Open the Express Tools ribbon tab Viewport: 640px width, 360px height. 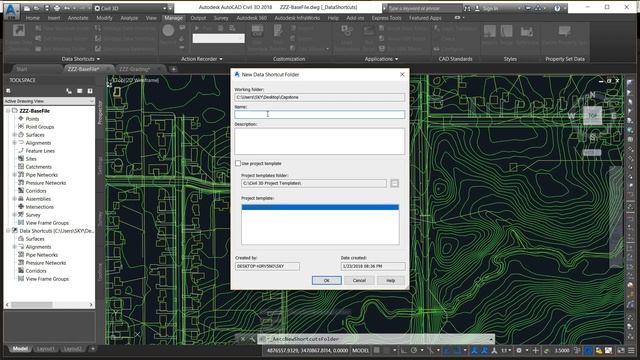pos(387,18)
